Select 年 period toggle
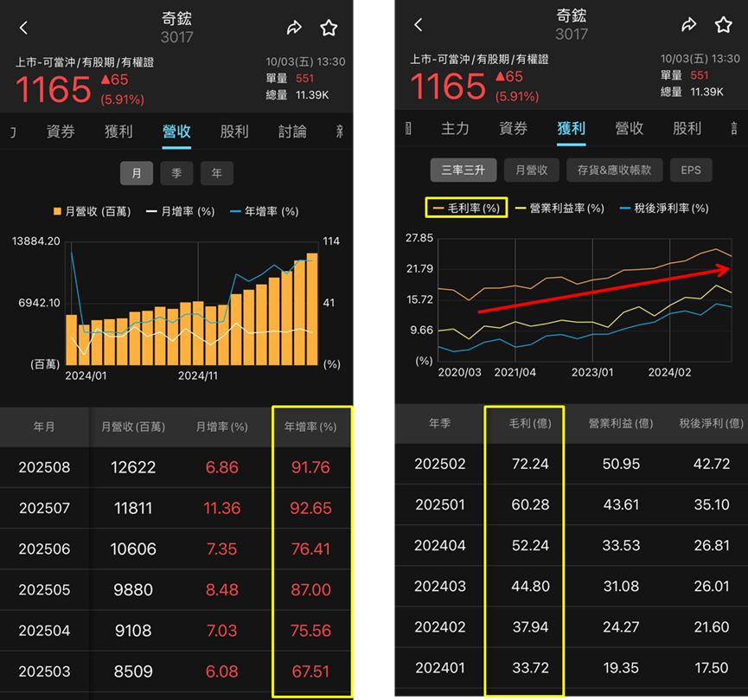This screenshot has height=700, width=748. [216, 173]
